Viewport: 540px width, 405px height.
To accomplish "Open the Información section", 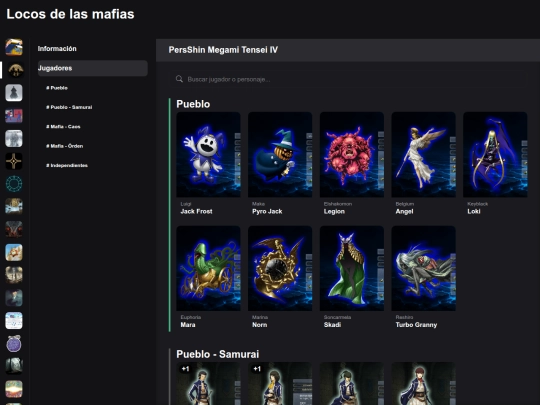I will pos(57,49).
